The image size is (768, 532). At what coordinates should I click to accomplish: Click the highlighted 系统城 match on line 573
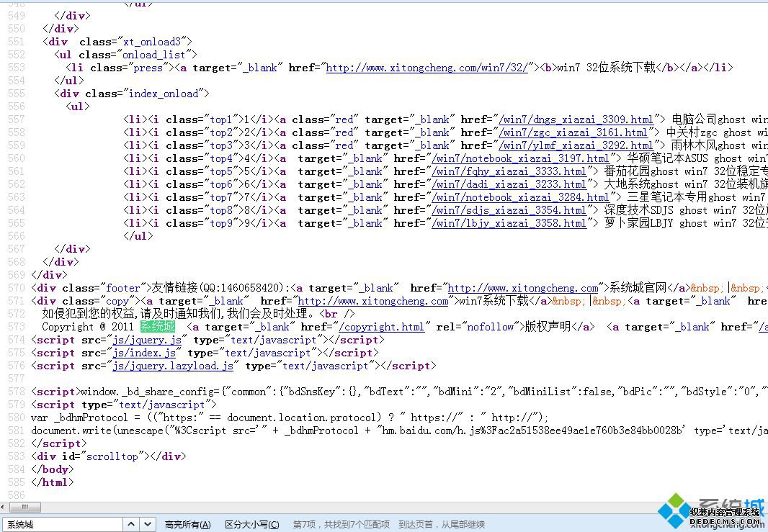(x=157, y=326)
